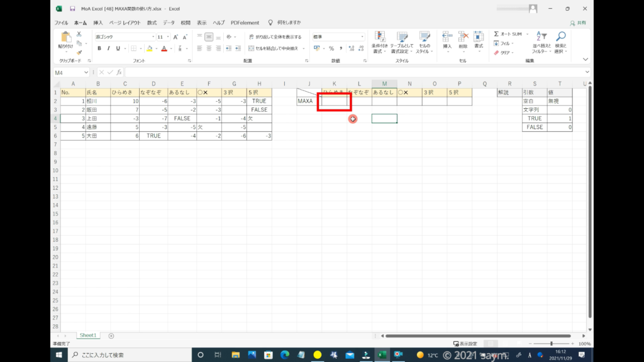Select the red-outlined cell K2
The image size is (644, 362).
pyautogui.click(x=334, y=101)
